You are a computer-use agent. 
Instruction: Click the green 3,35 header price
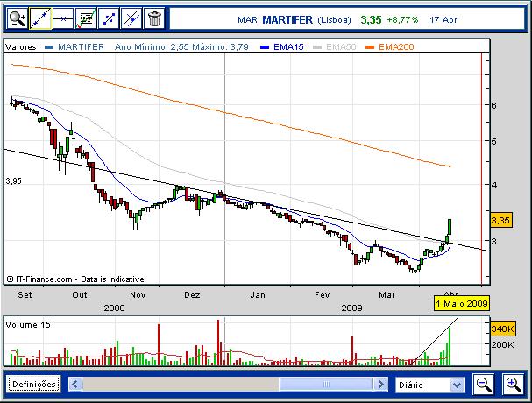click(372, 19)
